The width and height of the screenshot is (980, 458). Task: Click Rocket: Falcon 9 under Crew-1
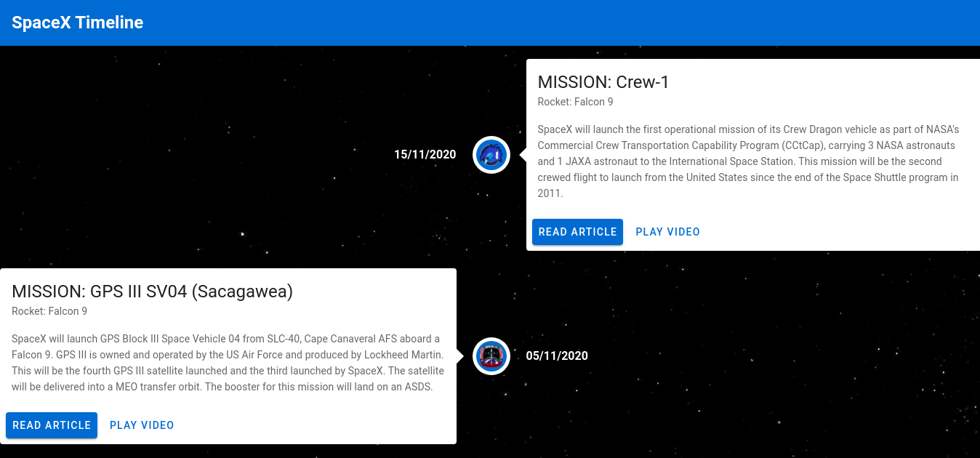tap(576, 102)
